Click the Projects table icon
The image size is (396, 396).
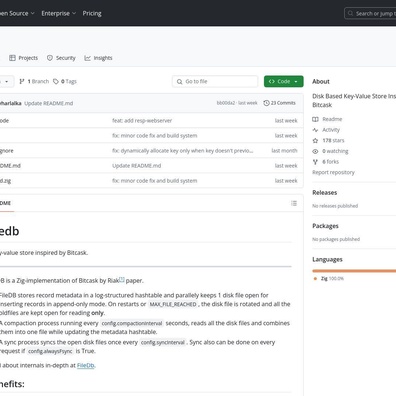coord(12,58)
